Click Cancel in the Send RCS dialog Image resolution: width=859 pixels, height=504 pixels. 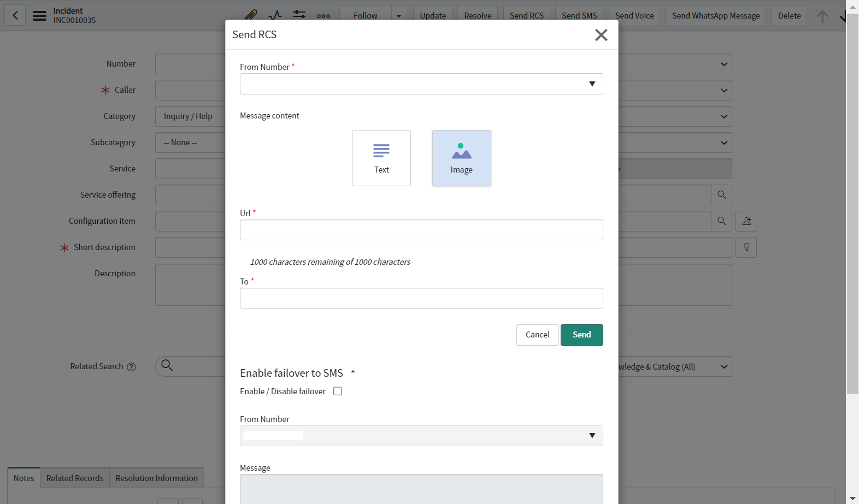pyautogui.click(x=537, y=335)
